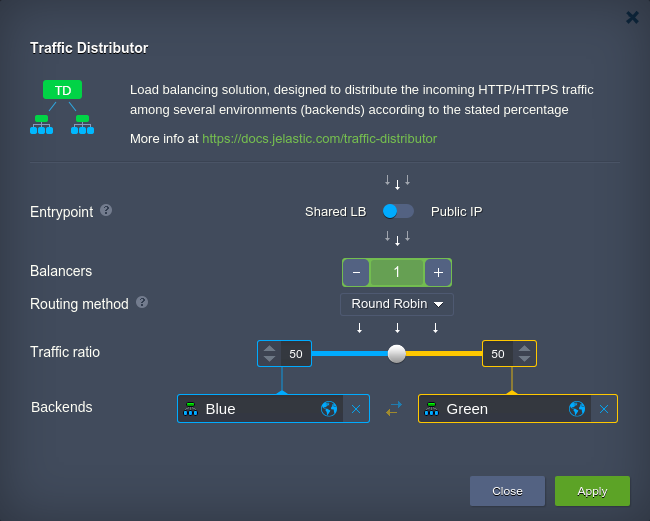The image size is (650, 521).
Task: Click the traffic ratio slider handle
Action: click(397, 354)
